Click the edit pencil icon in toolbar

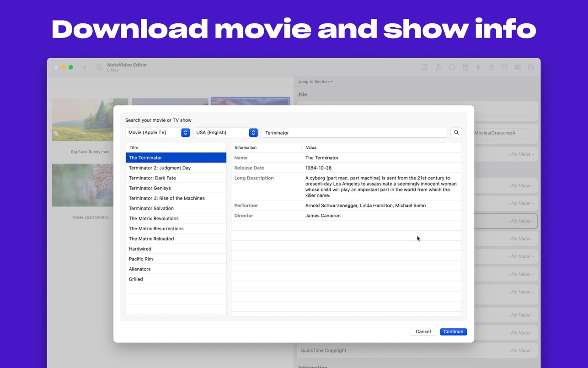[424, 67]
